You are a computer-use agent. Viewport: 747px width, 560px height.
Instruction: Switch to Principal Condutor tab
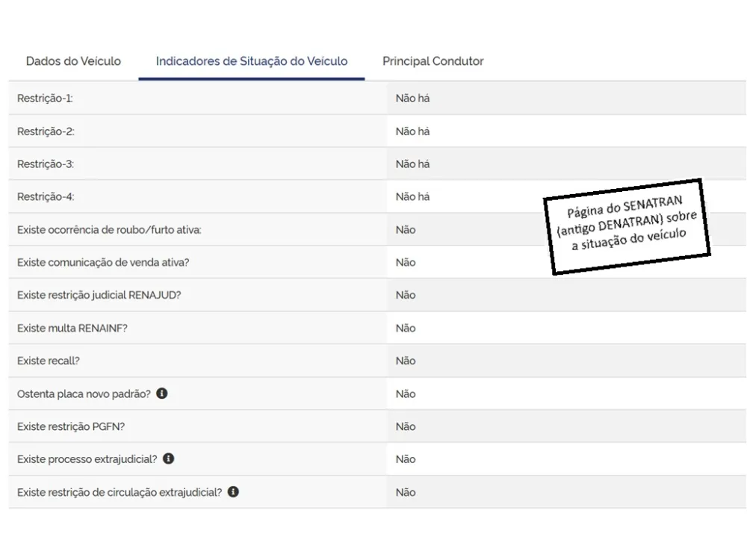(433, 61)
